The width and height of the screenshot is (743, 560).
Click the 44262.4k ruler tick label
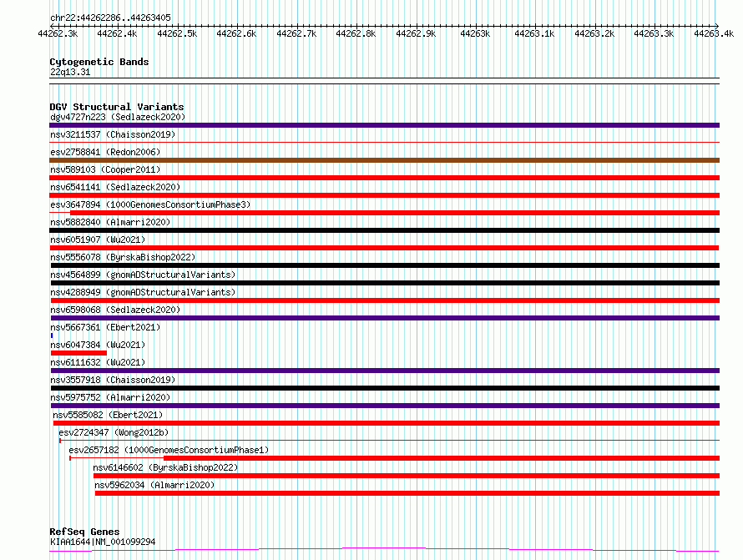117,33
